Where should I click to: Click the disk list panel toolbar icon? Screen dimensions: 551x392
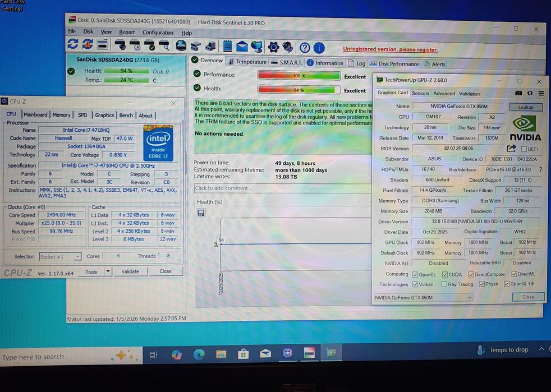[x=102, y=44]
